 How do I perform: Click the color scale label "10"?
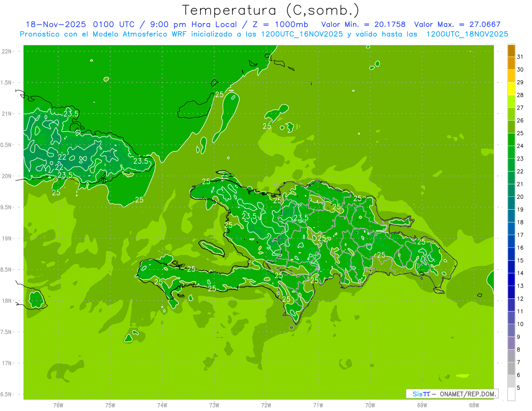[x=520, y=324]
